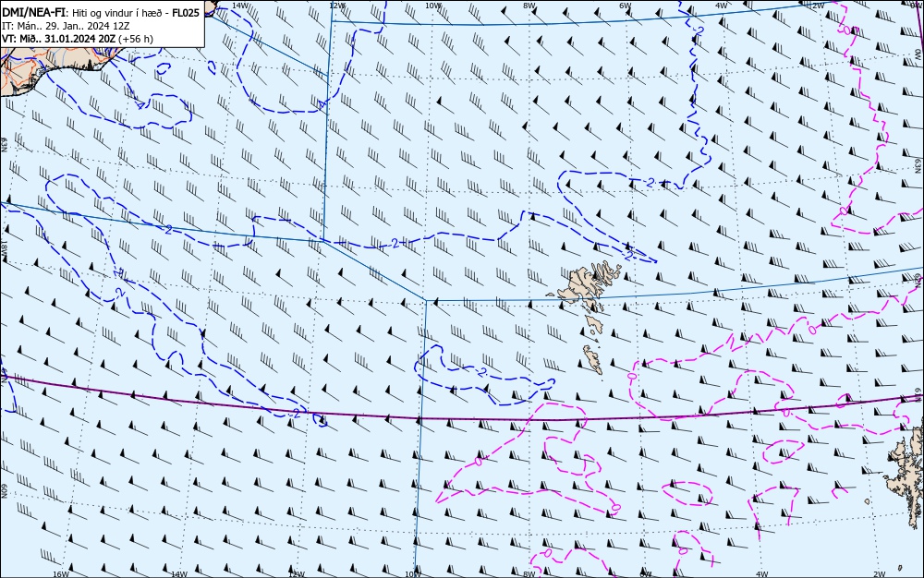
Task: Select the VT: Mið.. 31.01.2024 20Z valid time
Action: (58, 39)
